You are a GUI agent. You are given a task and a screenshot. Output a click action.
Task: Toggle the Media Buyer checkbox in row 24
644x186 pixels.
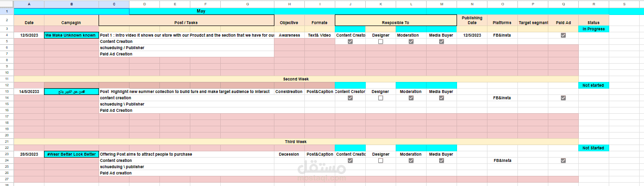(x=442, y=160)
